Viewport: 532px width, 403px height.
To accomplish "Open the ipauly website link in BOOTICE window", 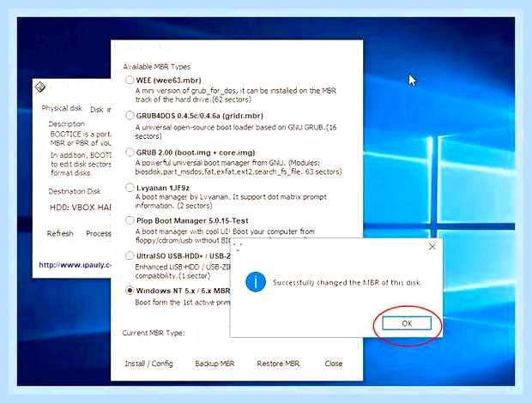I will [x=75, y=265].
